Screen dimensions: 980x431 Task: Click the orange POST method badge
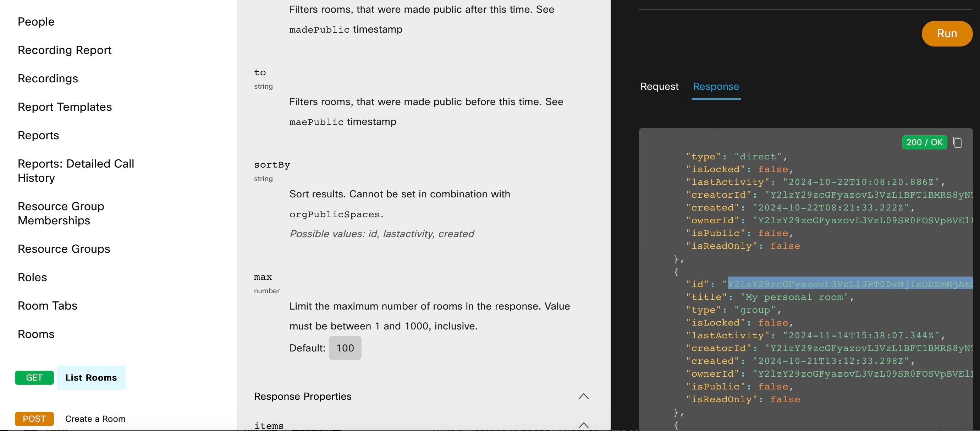(34, 419)
